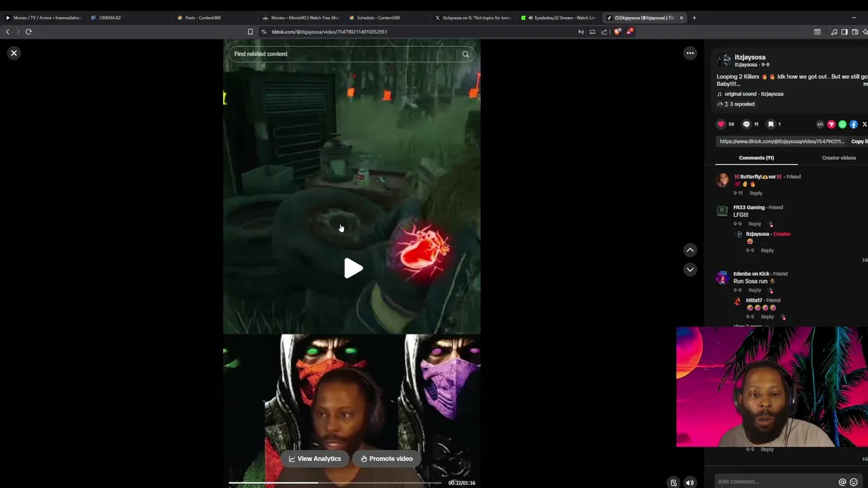Viewport: 868px width, 488px height.
Task: Reply to the Butterfly lover comment
Action: click(x=755, y=193)
